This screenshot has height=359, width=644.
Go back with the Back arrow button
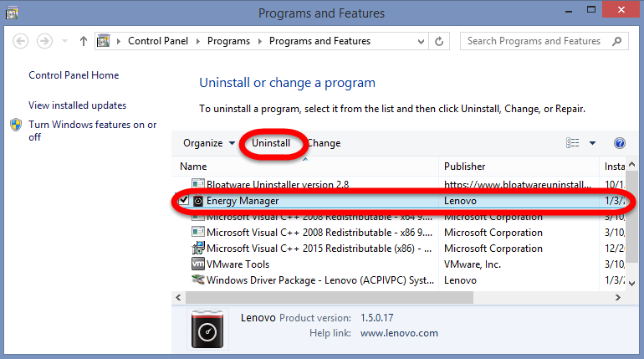pos(21,41)
